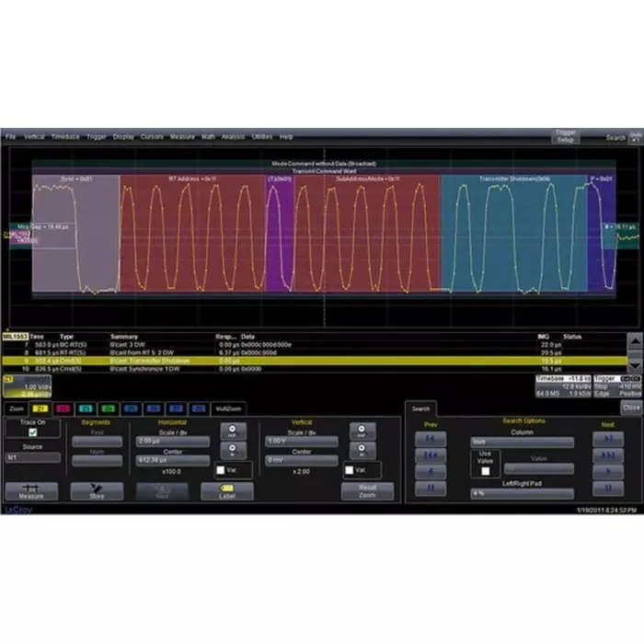Click the Search button in menu bar
Viewport: 644px width, 644px height.
tap(615, 138)
